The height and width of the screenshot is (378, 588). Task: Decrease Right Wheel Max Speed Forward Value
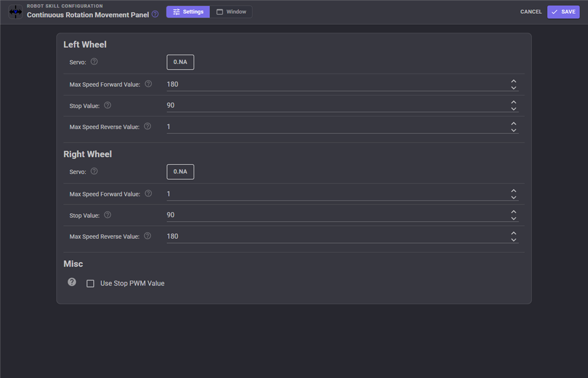tap(514, 197)
